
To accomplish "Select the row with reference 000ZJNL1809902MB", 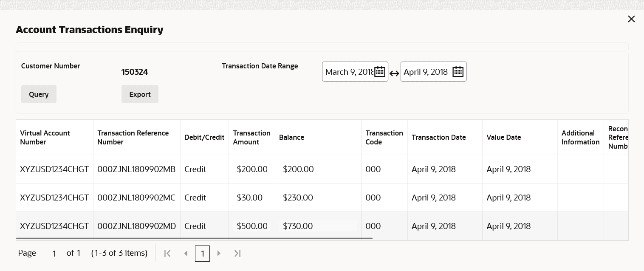I will 136,169.
